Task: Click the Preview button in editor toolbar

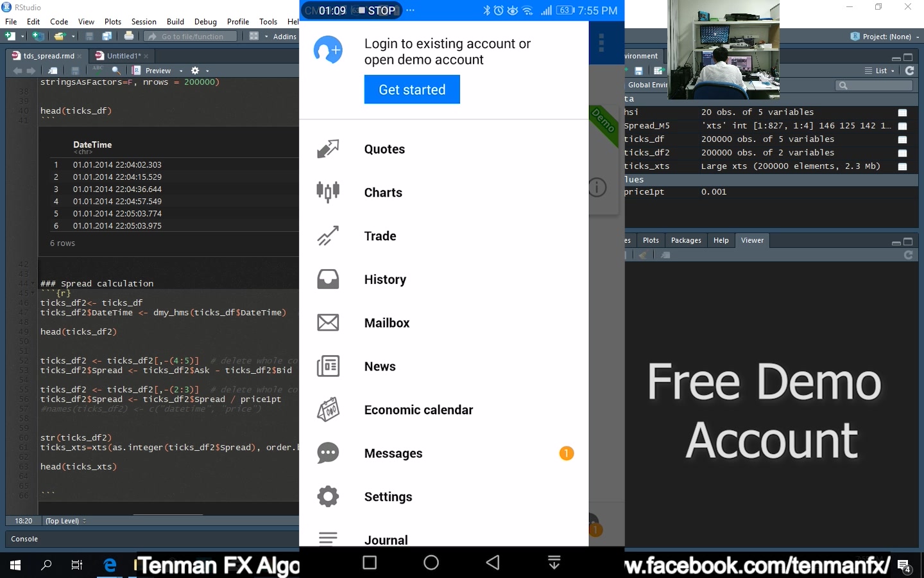Action: [152, 71]
